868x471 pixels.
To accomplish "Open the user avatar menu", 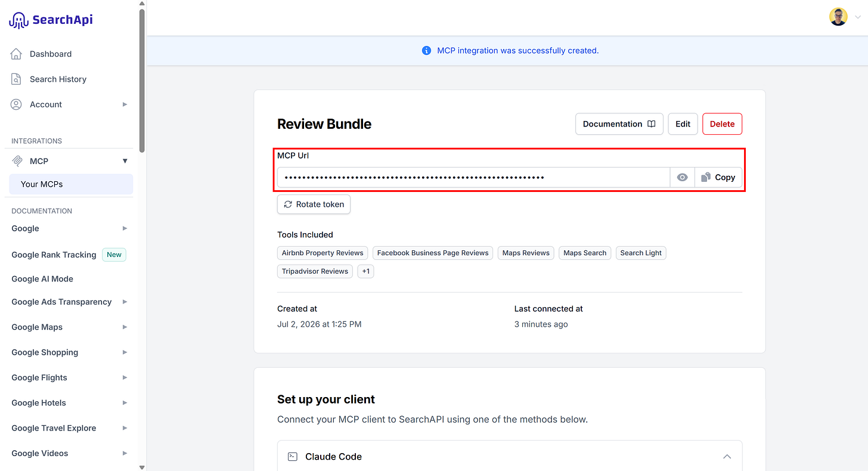I will click(838, 17).
